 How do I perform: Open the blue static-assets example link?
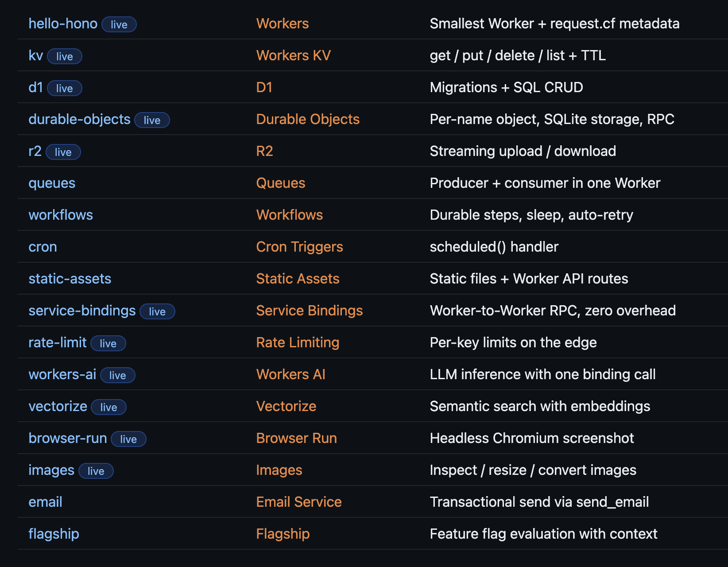coord(70,279)
